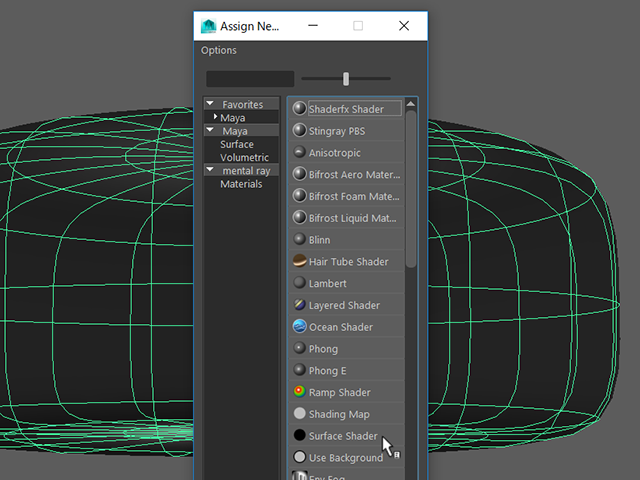The height and width of the screenshot is (480, 640).
Task: Assign an Anisotropic material
Action: (x=347, y=152)
